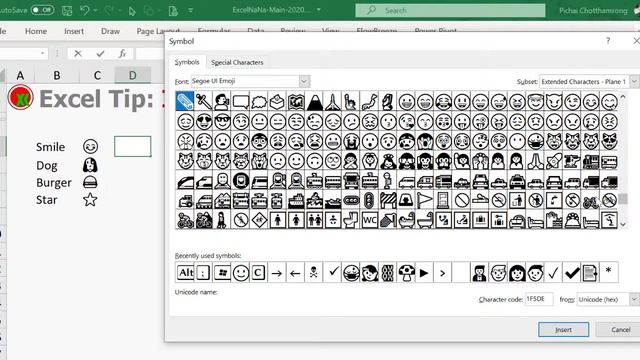
Task: Click the symbol grid scrollbar thumb
Action: (623, 199)
